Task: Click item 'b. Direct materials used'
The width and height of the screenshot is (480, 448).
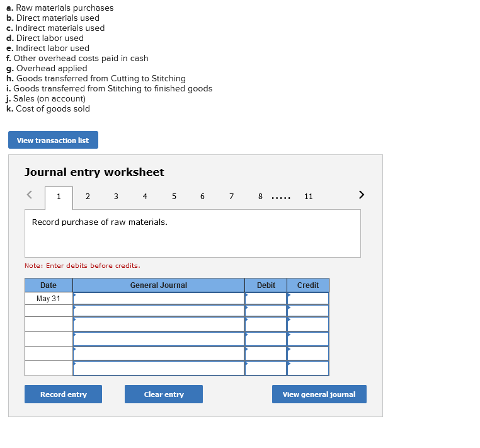Action: pyautogui.click(x=53, y=18)
